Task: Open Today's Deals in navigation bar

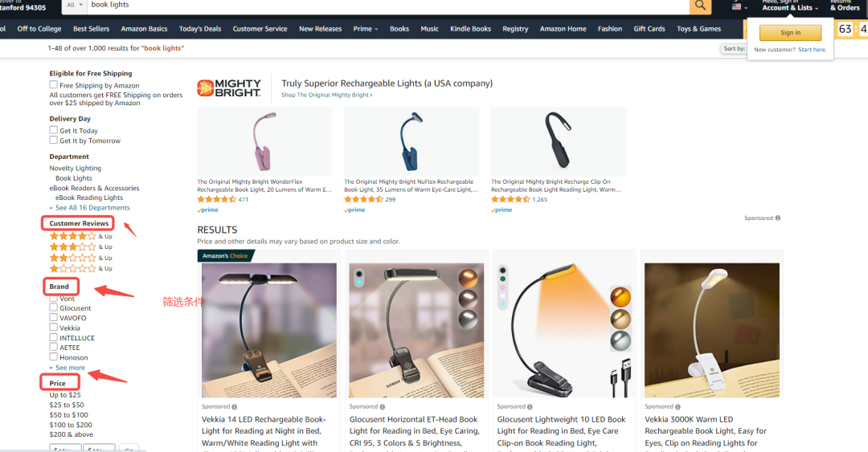Action: click(200, 29)
